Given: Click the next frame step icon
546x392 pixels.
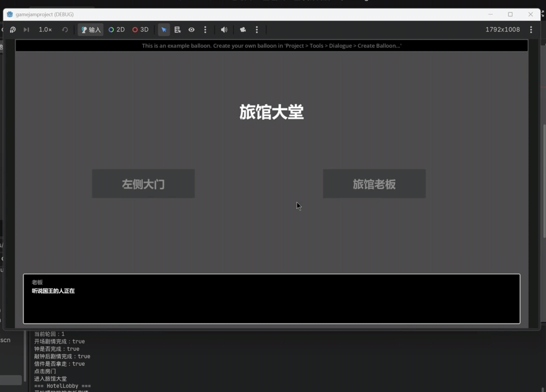Looking at the screenshot, I should click(26, 29).
